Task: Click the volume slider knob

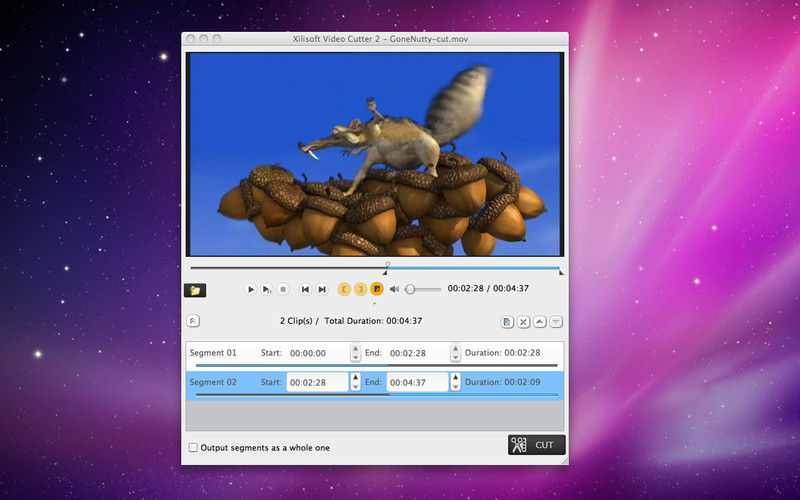Action: point(410,289)
